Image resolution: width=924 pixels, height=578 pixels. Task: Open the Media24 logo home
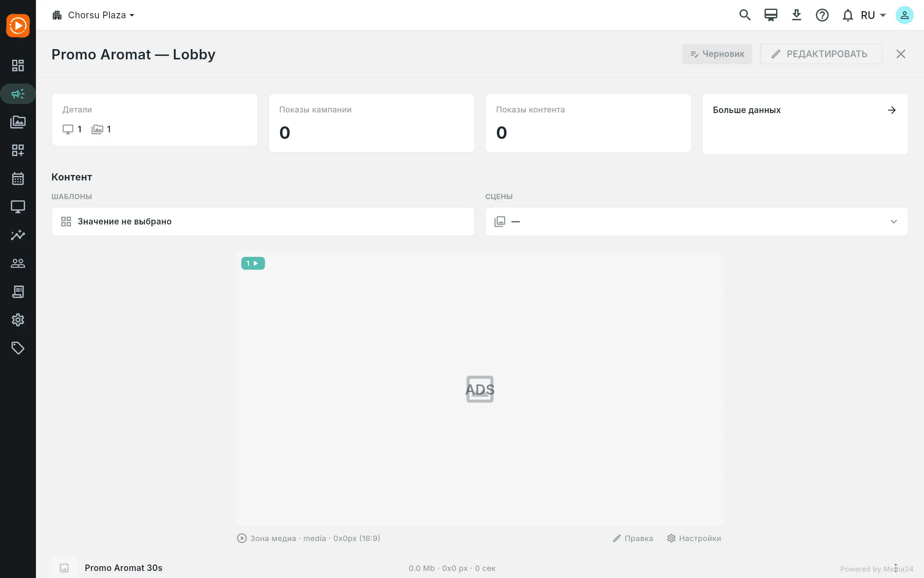[x=18, y=26]
